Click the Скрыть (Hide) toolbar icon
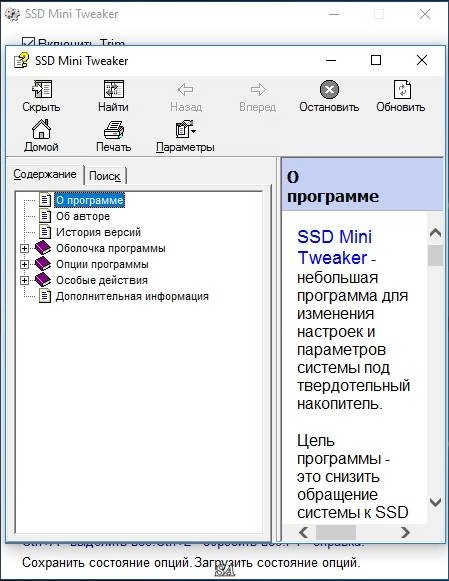The image size is (449, 581). 41,89
